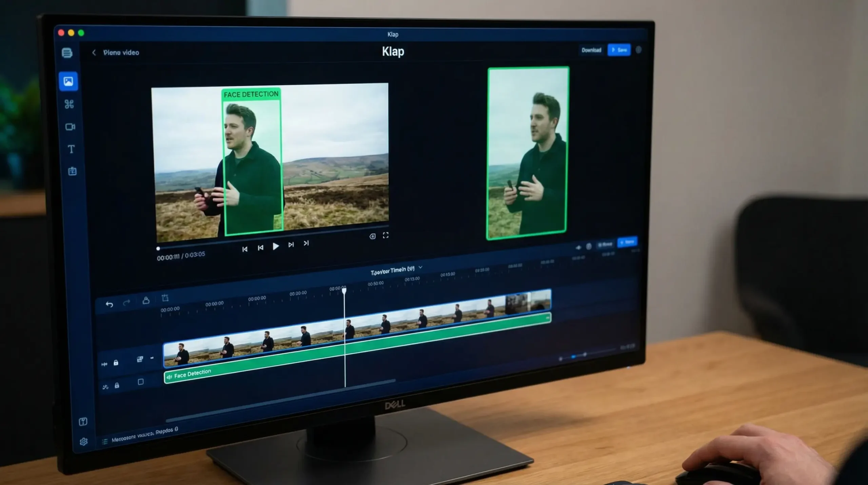The width and height of the screenshot is (868, 485).
Task: Toggle the waveform icon on video track
Action: point(104,364)
